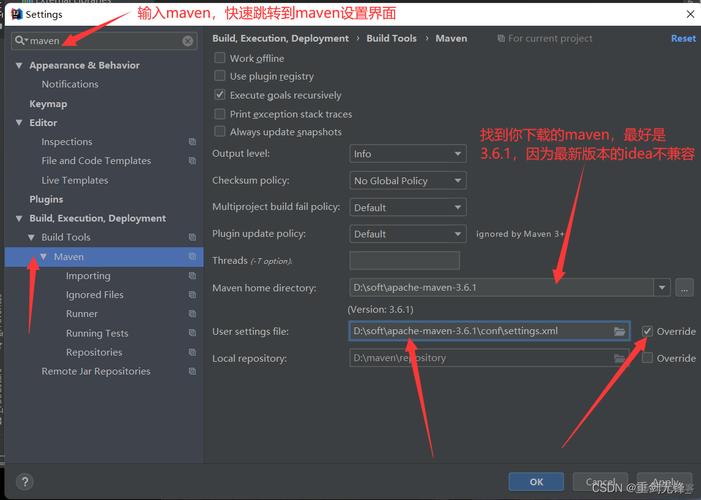Toggle Override for User settings file

647,331
